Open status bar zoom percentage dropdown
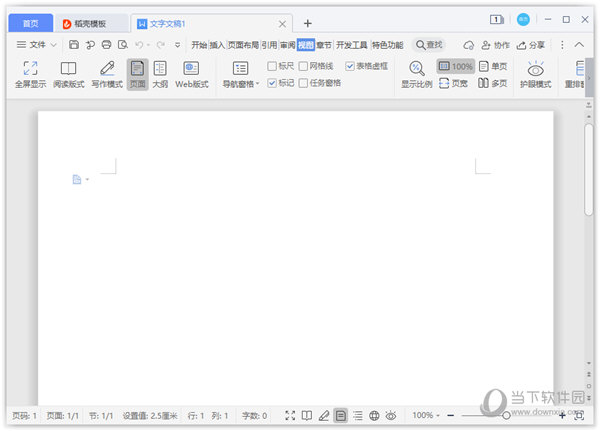Image resolution: width=600 pixels, height=431 pixels. [426, 415]
